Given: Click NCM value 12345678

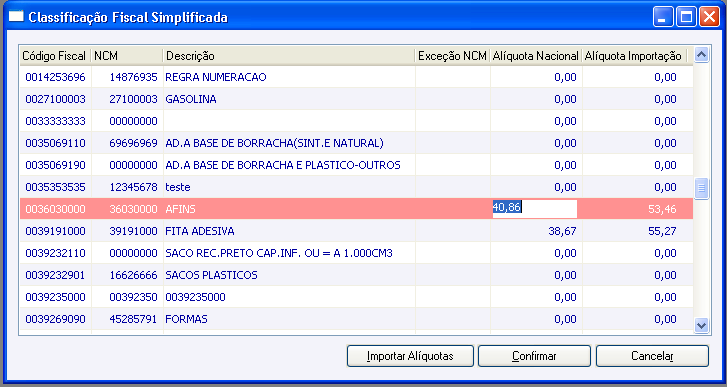Looking at the screenshot, I should (134, 187).
